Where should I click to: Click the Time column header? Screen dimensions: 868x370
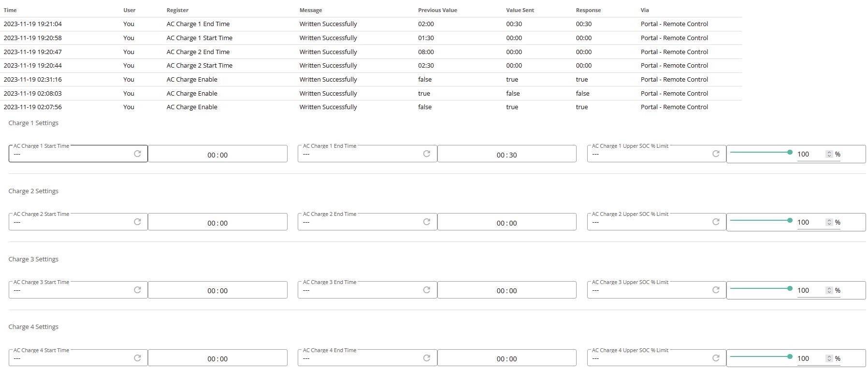tap(10, 10)
